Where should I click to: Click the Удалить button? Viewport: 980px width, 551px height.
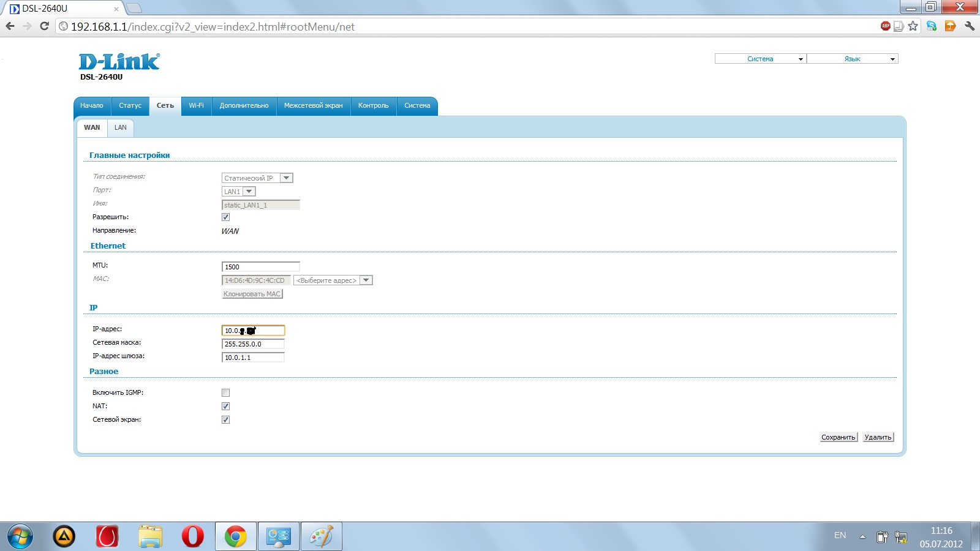click(x=878, y=437)
